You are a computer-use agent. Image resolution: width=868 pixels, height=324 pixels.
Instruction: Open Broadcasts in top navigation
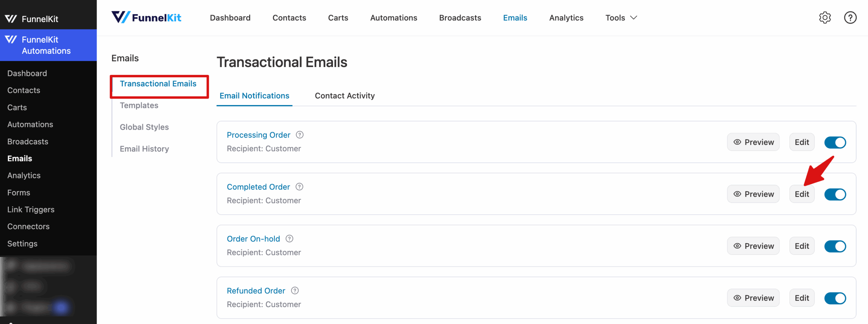click(460, 18)
